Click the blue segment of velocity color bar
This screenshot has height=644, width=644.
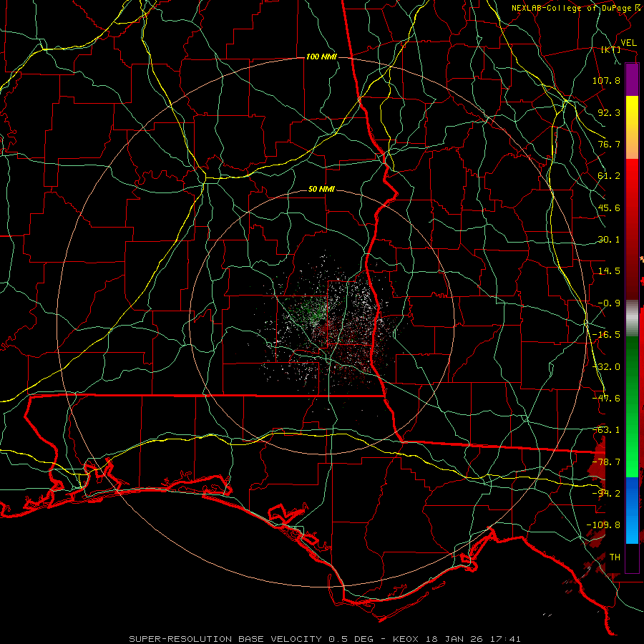(x=632, y=510)
